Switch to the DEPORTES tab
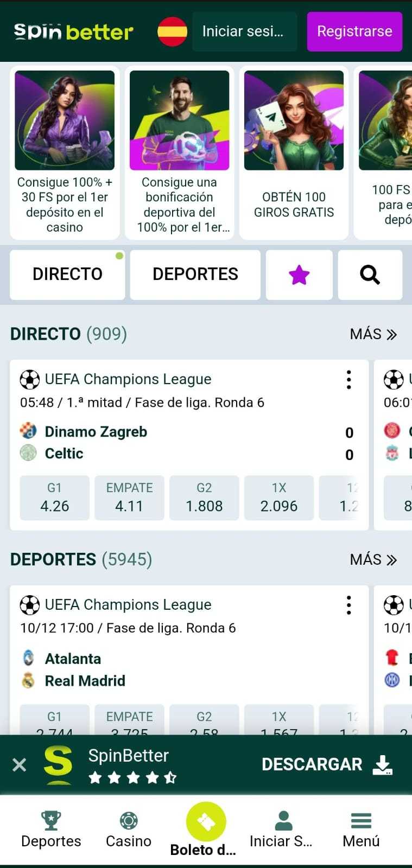The width and height of the screenshot is (412, 868). tap(195, 275)
